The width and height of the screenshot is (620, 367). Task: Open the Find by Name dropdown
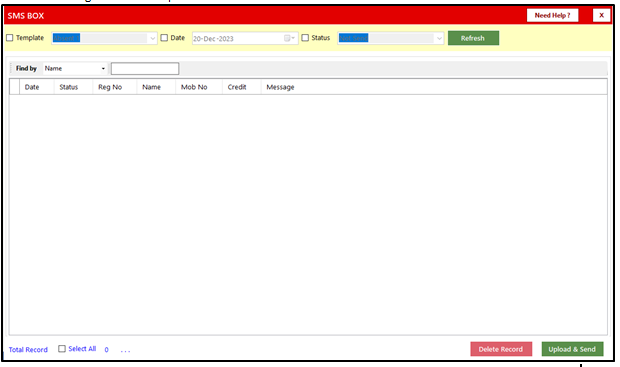point(103,68)
